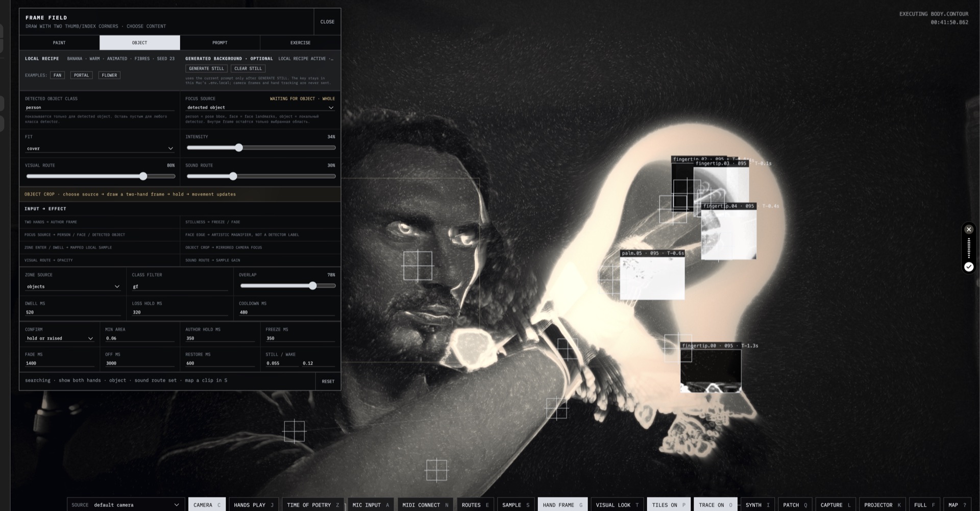This screenshot has width=980, height=511.
Task: Open the Source 'default camera' dropdown
Action: point(126,505)
